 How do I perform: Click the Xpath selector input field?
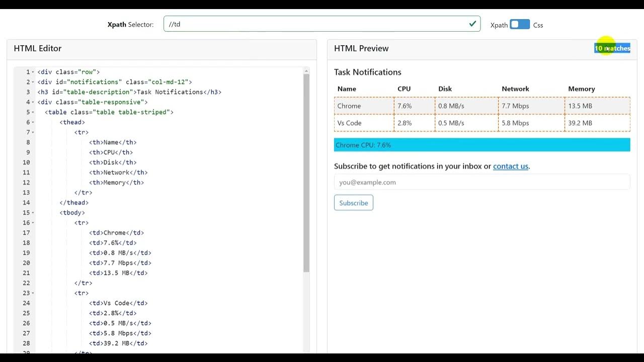pyautogui.click(x=322, y=24)
